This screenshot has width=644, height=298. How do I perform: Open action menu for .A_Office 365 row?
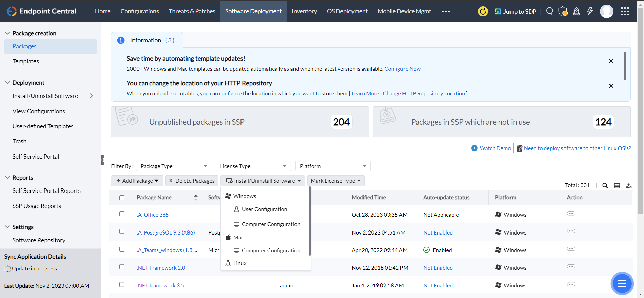click(x=571, y=214)
